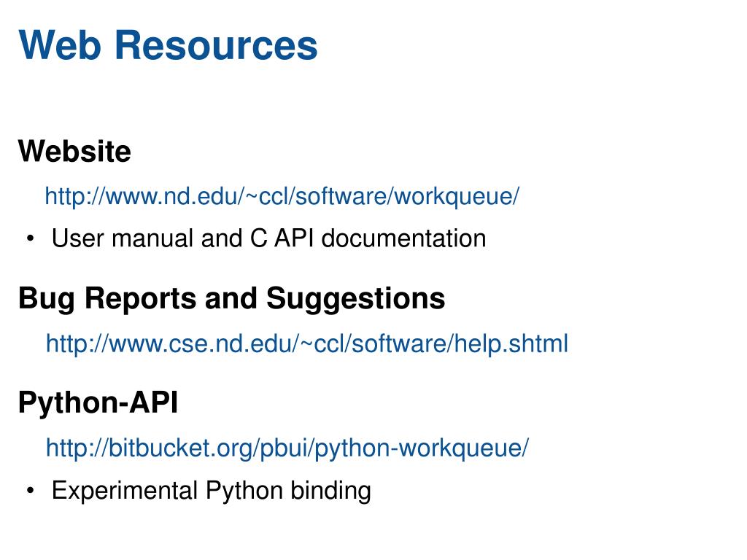
Task: Click the word Experimental in last bullet
Action: pos(125,491)
